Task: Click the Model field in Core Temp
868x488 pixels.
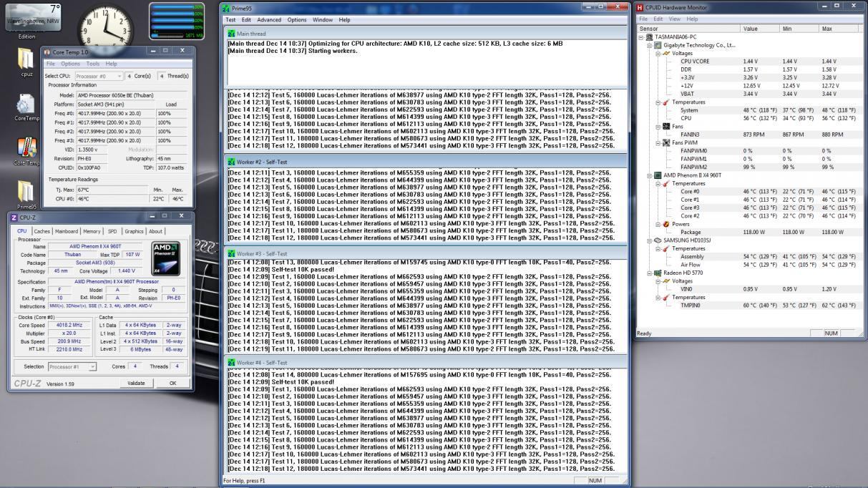Action: tap(131, 94)
